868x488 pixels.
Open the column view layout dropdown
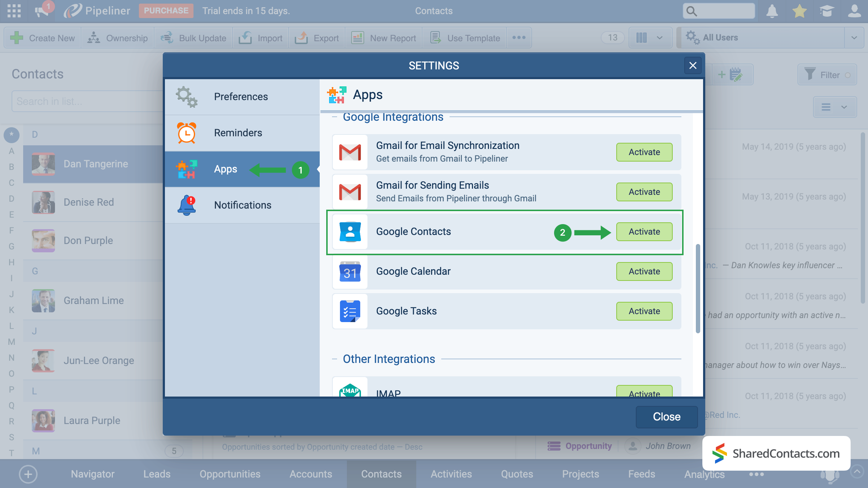pyautogui.click(x=650, y=38)
